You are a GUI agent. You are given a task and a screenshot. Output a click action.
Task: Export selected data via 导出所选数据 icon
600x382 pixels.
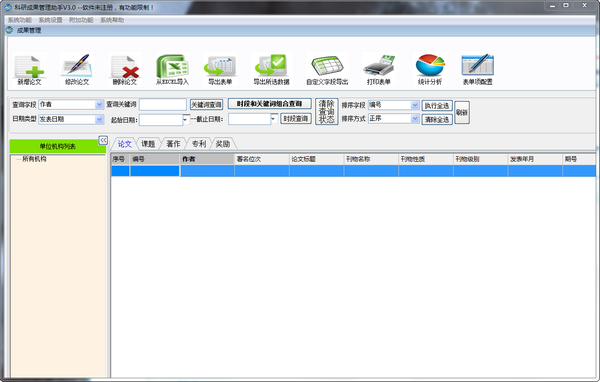[271, 70]
